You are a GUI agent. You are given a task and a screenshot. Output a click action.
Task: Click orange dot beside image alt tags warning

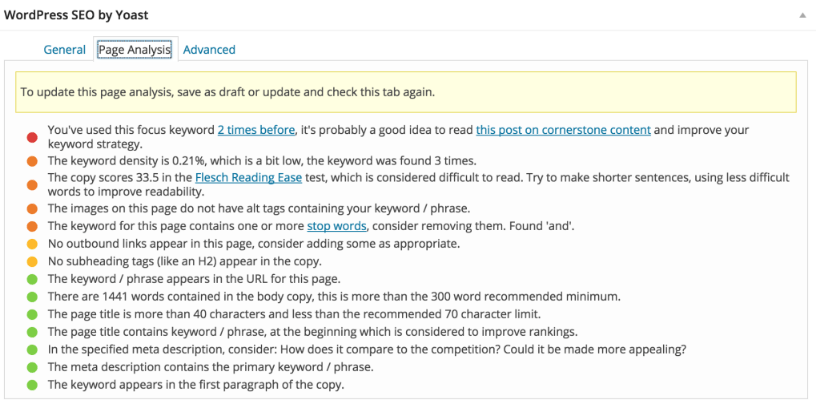point(33,209)
